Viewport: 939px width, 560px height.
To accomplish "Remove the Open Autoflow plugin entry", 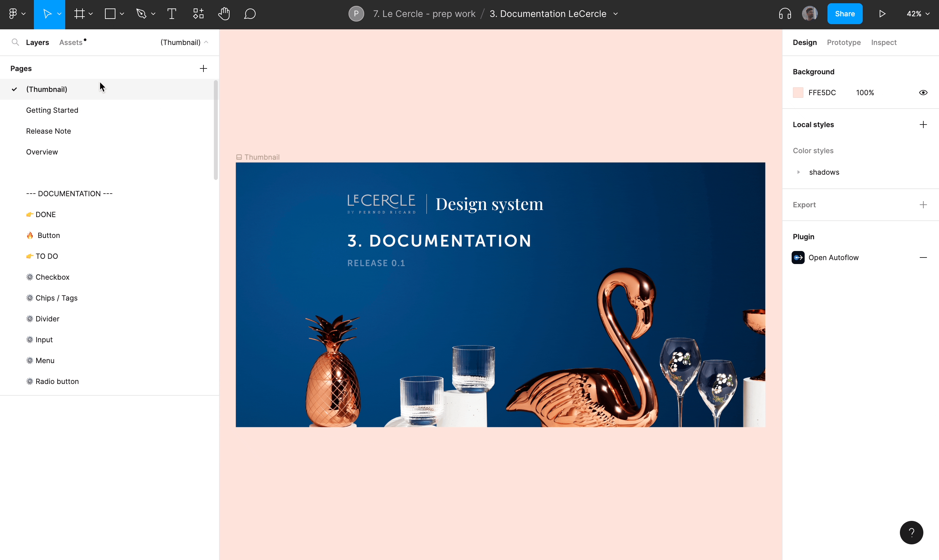I will [x=923, y=258].
